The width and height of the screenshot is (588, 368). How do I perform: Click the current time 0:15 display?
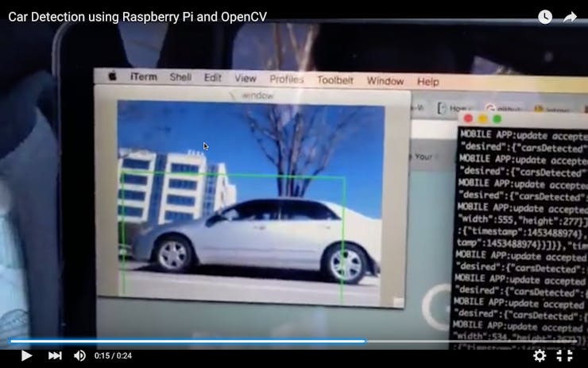[x=102, y=355]
